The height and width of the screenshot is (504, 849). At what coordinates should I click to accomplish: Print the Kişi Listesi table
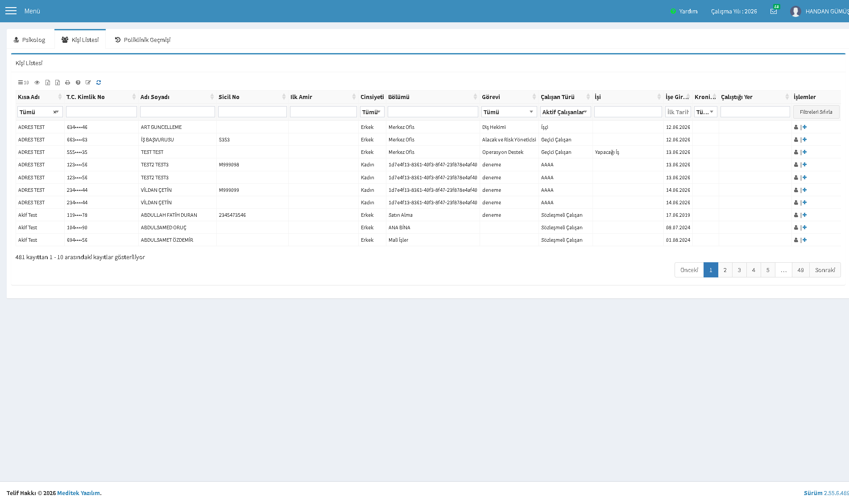(x=68, y=83)
